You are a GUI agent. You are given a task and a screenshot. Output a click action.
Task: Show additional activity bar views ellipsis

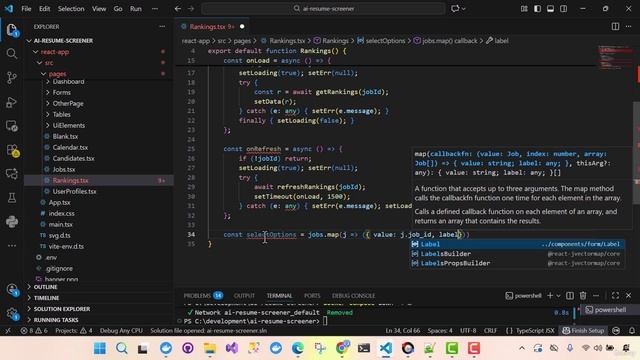12,246
